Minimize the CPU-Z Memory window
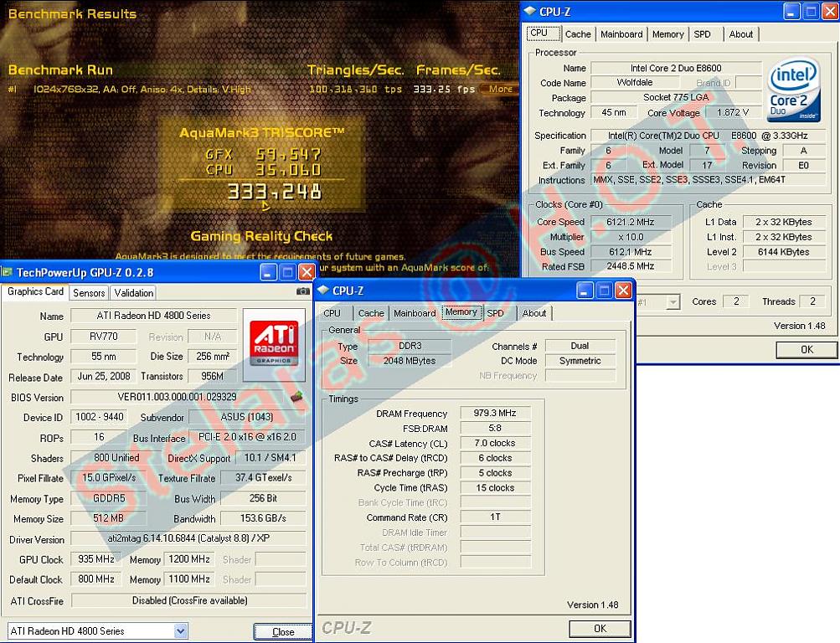This screenshot has width=840, height=643. pyautogui.click(x=585, y=291)
